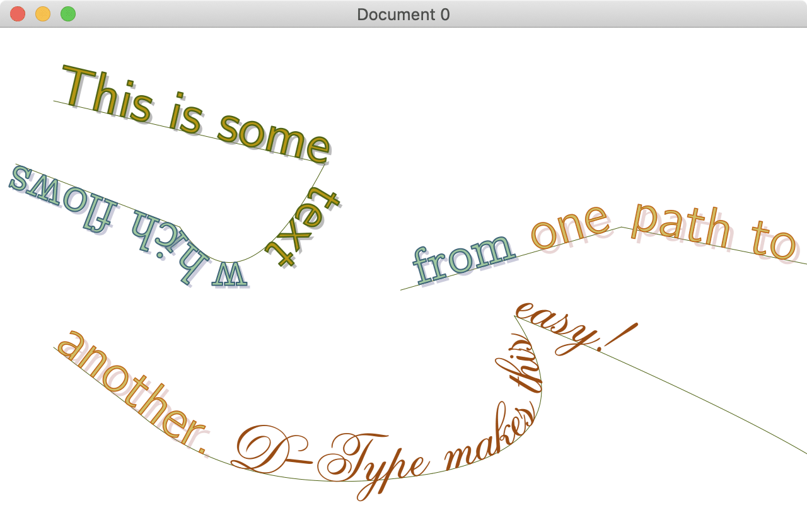Click the 'Document 0' window title
Image resolution: width=807 pixels, height=532 pixels.
pos(403,14)
